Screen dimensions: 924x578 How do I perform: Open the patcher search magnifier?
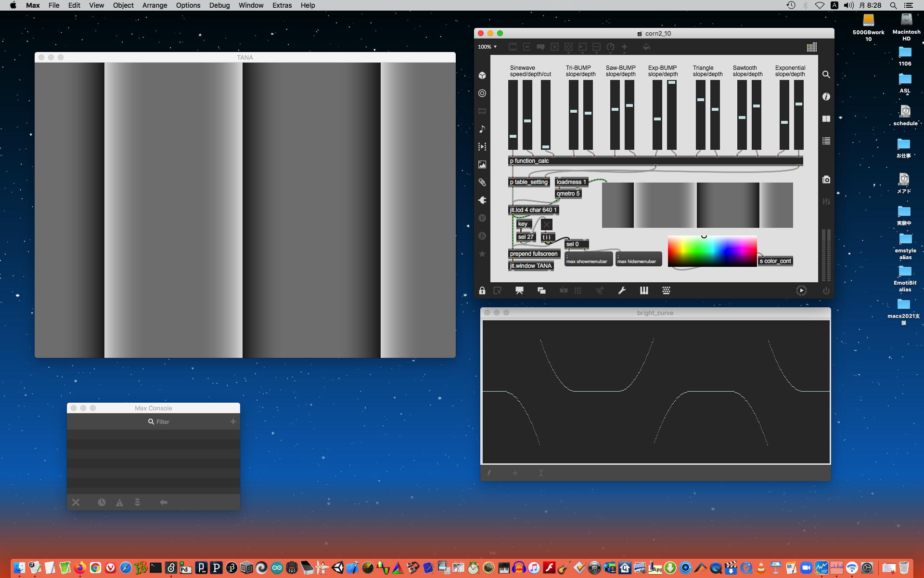(826, 75)
